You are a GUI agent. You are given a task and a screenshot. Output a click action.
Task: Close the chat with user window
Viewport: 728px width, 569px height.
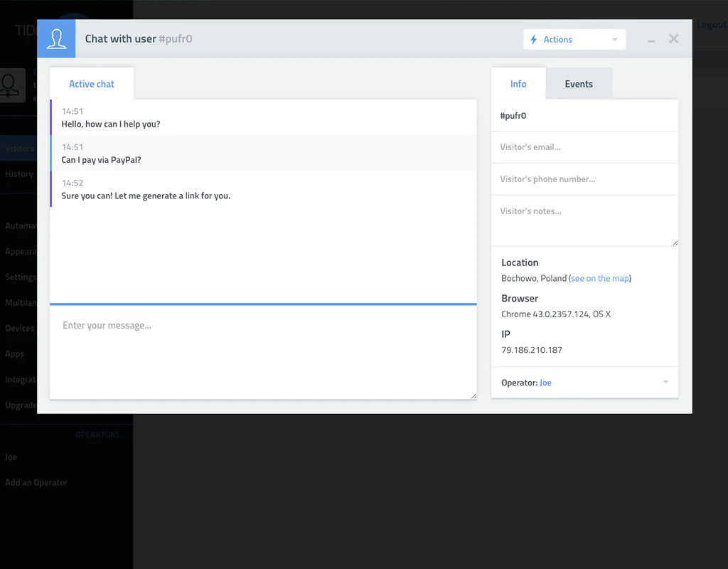[x=674, y=39]
